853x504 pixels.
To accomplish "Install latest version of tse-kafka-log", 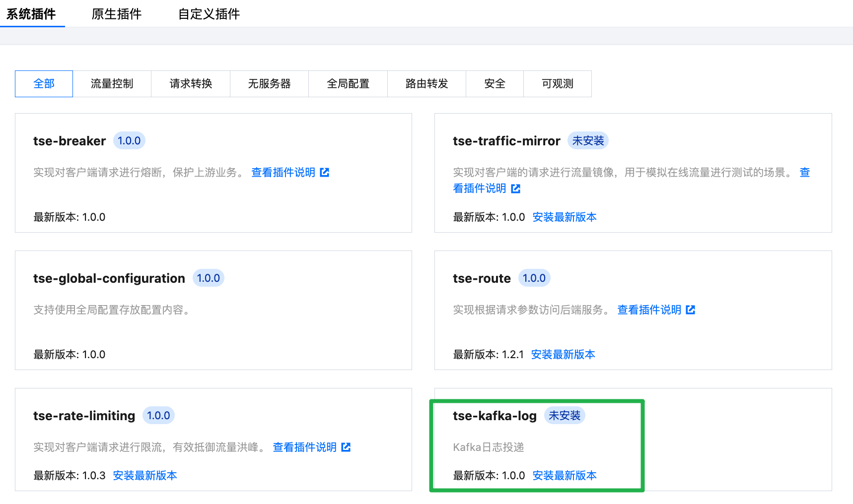I will pos(565,476).
